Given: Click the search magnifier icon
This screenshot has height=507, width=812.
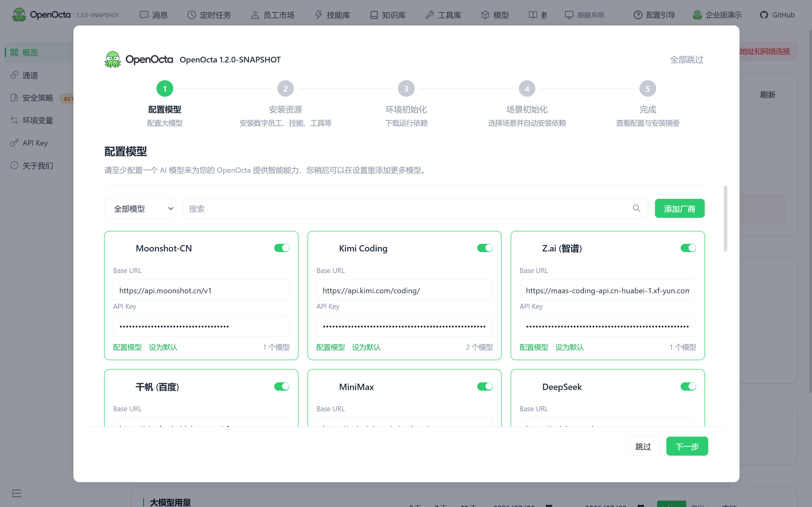Looking at the screenshot, I should 636,208.
